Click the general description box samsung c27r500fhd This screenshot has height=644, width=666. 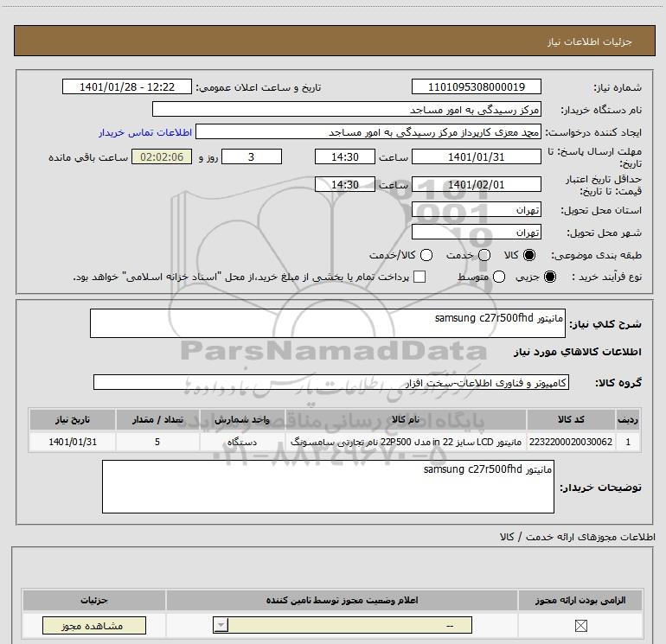328,323
